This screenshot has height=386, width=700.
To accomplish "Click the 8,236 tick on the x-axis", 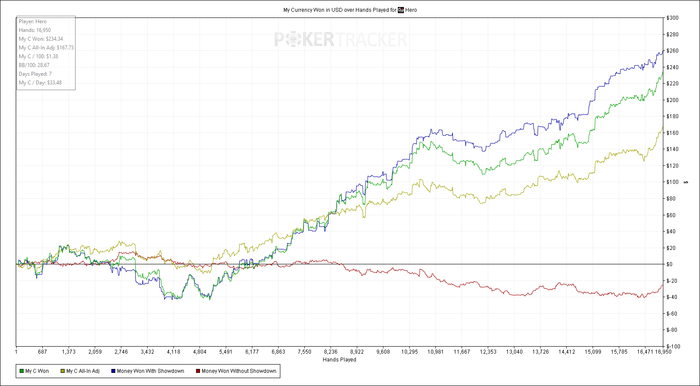I will tap(330, 352).
